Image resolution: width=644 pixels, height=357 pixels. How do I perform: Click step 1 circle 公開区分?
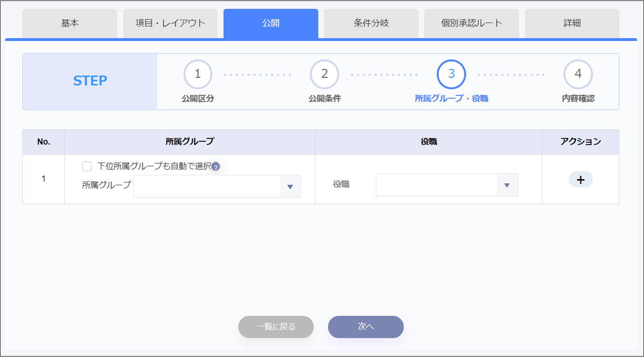coord(198,74)
